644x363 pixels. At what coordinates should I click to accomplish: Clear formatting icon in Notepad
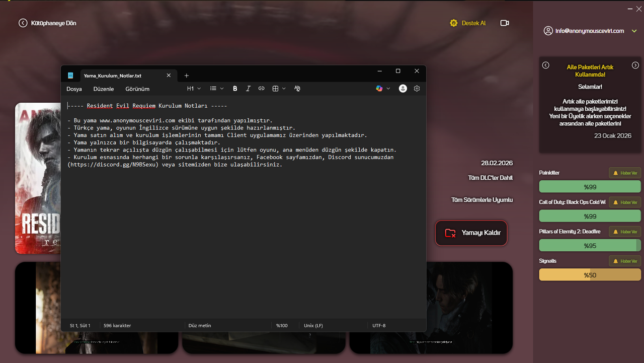(297, 89)
